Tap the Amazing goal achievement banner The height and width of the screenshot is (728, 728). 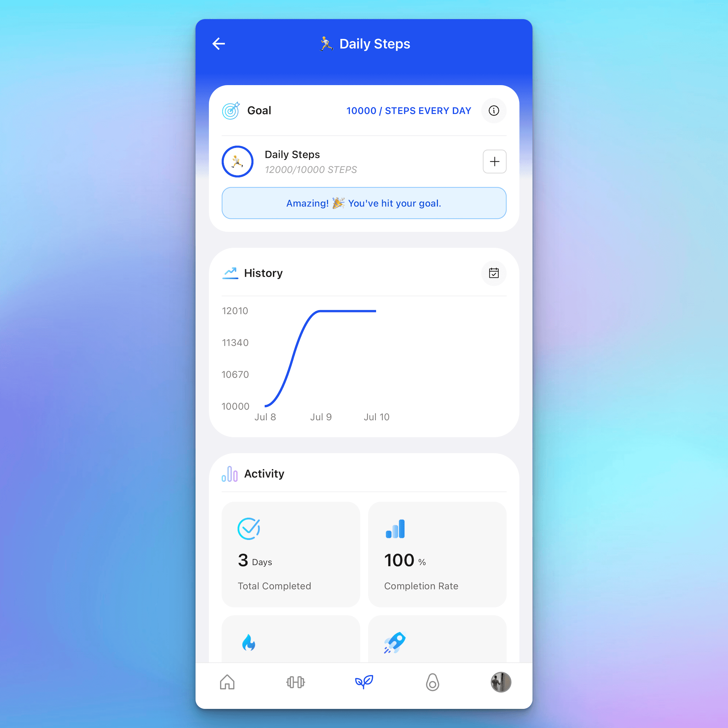(363, 203)
